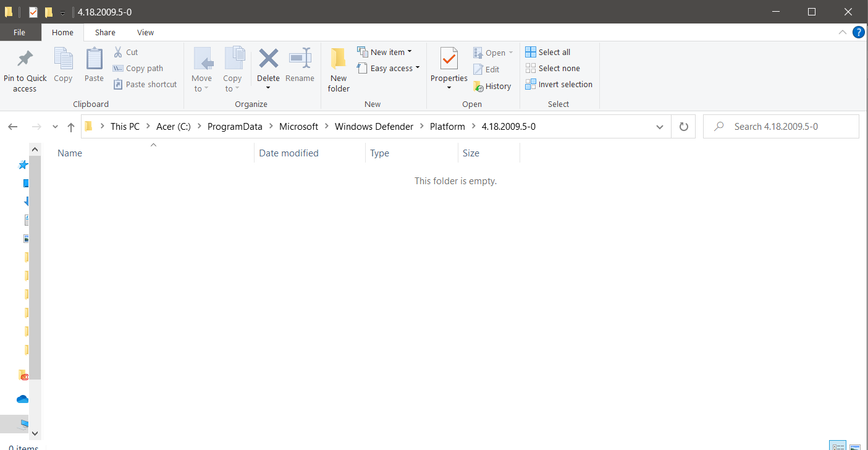The width and height of the screenshot is (868, 450).
Task: Navigate to Windows Defender in breadcrumb
Action: coord(374,127)
